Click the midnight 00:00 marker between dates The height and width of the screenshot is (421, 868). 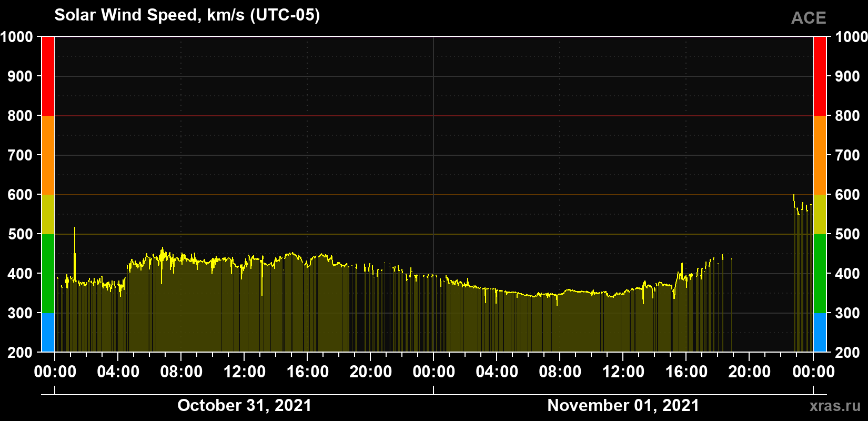[433, 372]
